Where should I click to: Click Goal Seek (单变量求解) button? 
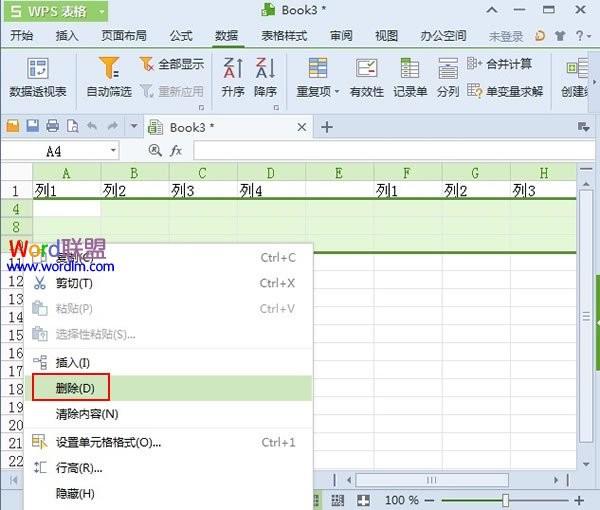point(505,91)
